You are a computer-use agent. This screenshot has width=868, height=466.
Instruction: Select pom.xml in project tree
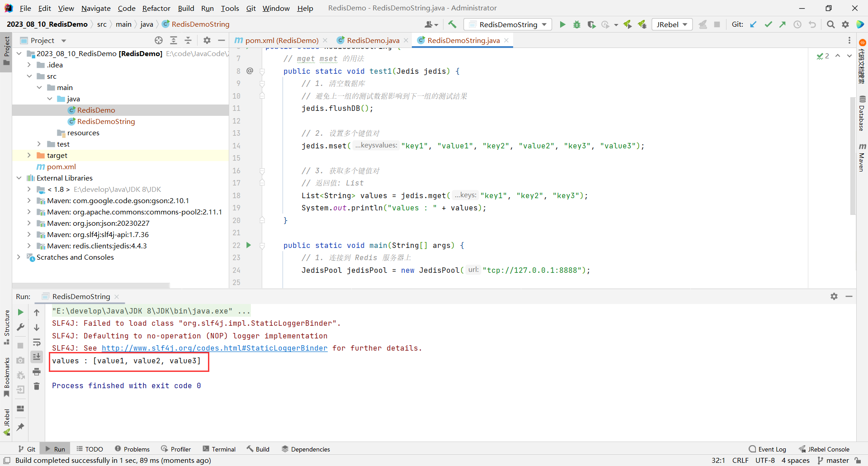point(61,166)
